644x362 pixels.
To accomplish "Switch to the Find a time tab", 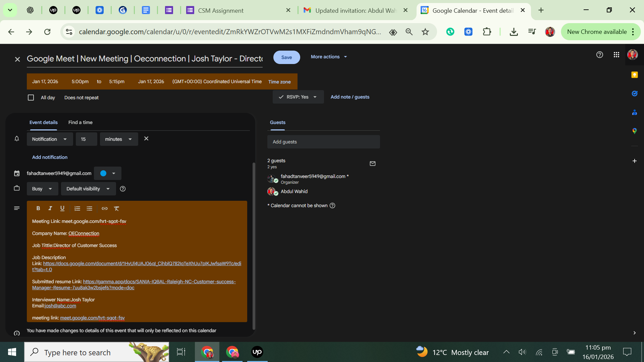I will pos(80,122).
